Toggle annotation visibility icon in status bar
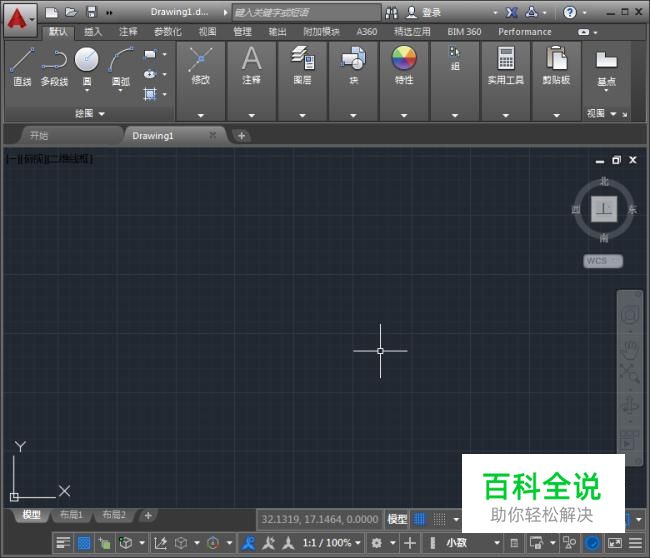Screen dimensions: 650x558 coord(249,543)
